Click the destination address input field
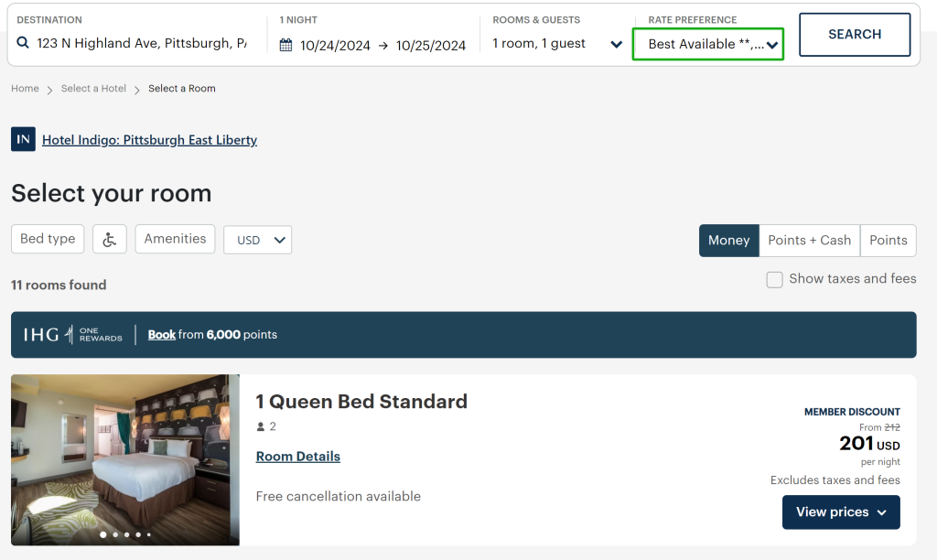The width and height of the screenshot is (937, 560). click(x=142, y=43)
